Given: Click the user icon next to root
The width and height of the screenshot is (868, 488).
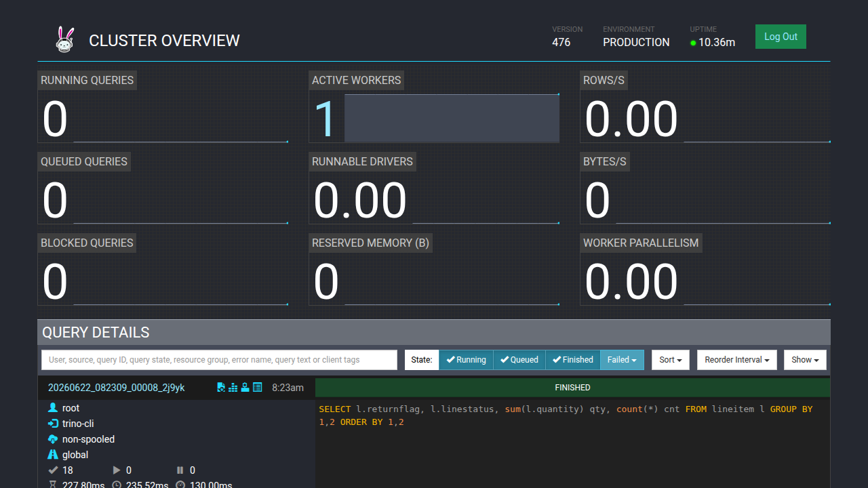Looking at the screenshot, I should [x=53, y=408].
